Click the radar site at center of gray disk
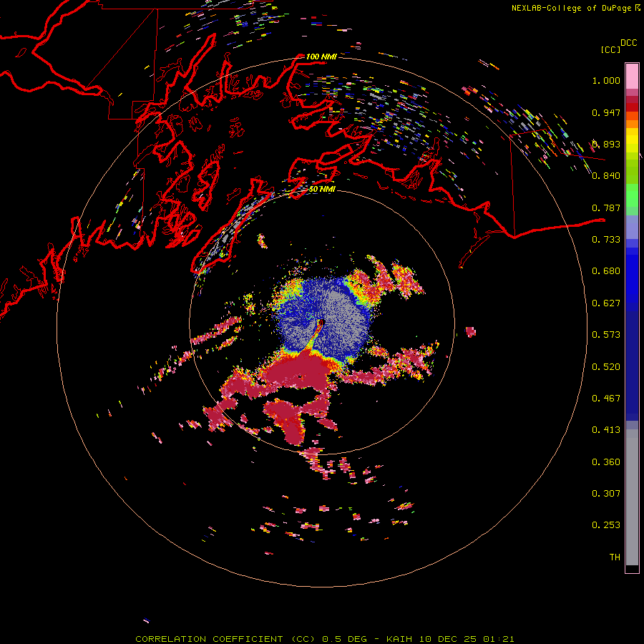The image size is (644, 644). pyautogui.click(x=322, y=323)
